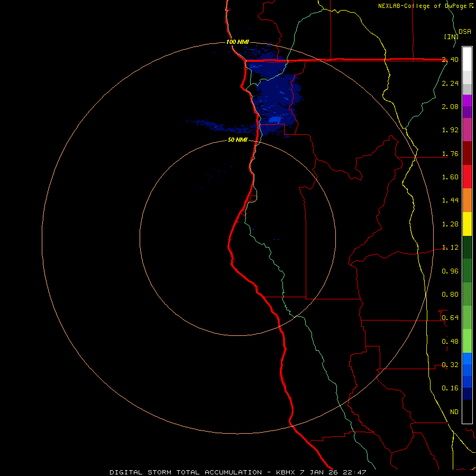Select the white swatch atop the legend
Viewport: 476px width, 476px height.
click(x=467, y=59)
